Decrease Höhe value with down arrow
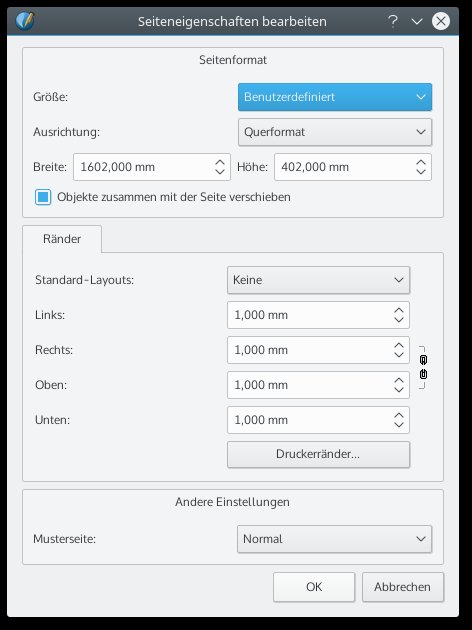Image resolution: width=472 pixels, height=630 pixels. click(421, 172)
